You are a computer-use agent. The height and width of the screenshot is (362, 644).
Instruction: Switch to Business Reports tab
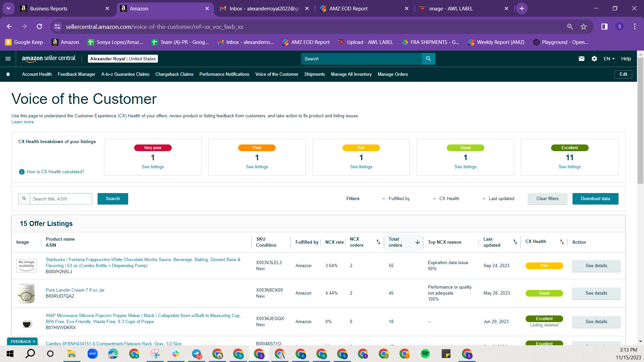click(x=65, y=8)
